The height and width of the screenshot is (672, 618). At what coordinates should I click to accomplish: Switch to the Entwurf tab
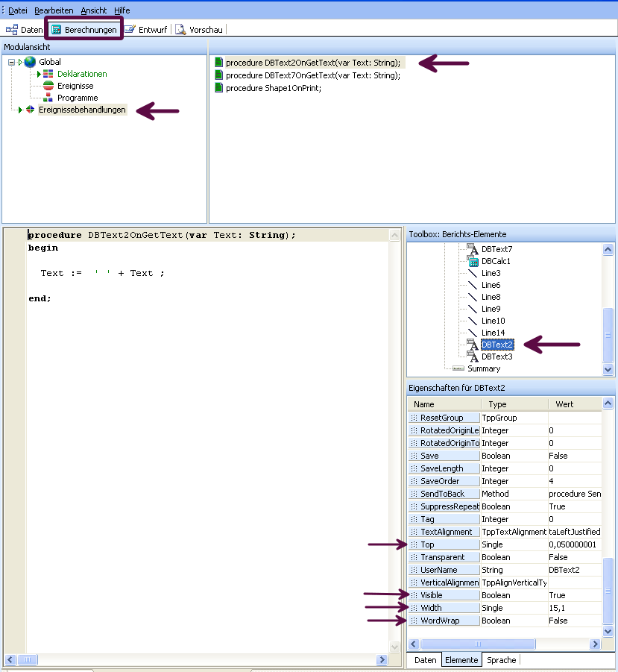[x=145, y=30]
